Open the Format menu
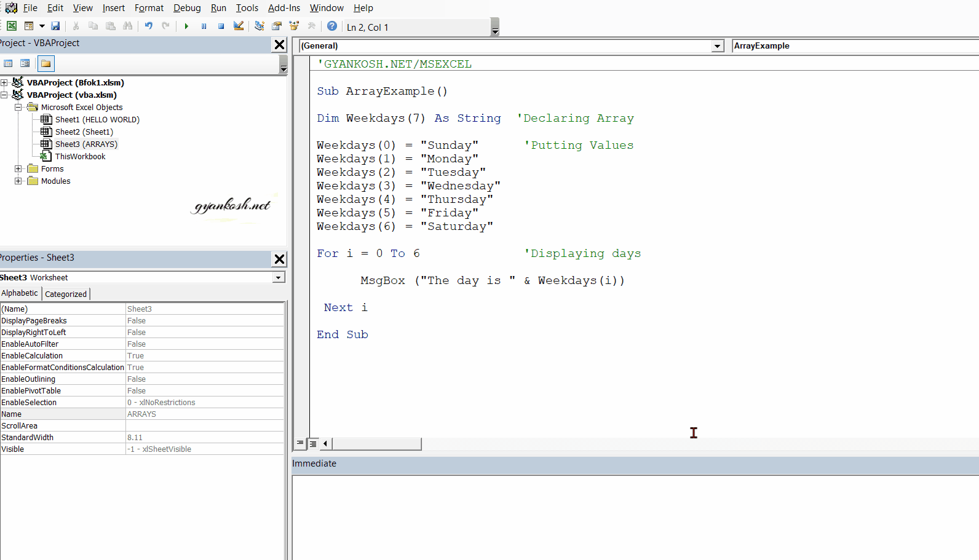Screen dimensions: 979x560 point(149,8)
